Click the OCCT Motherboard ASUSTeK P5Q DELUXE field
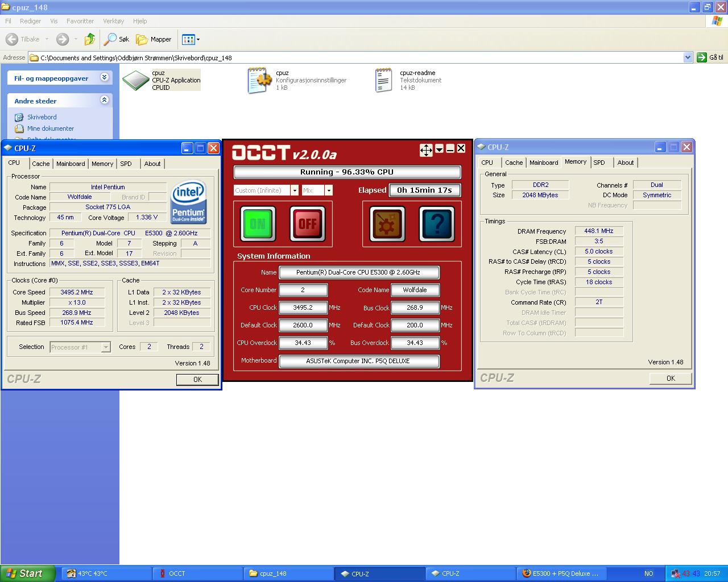 point(359,361)
